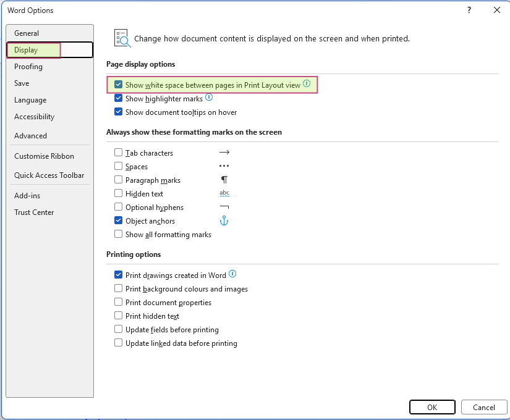Viewport: 510px width, 420px height.
Task: Click info icon next to Show highlighter marks
Action: pos(209,97)
